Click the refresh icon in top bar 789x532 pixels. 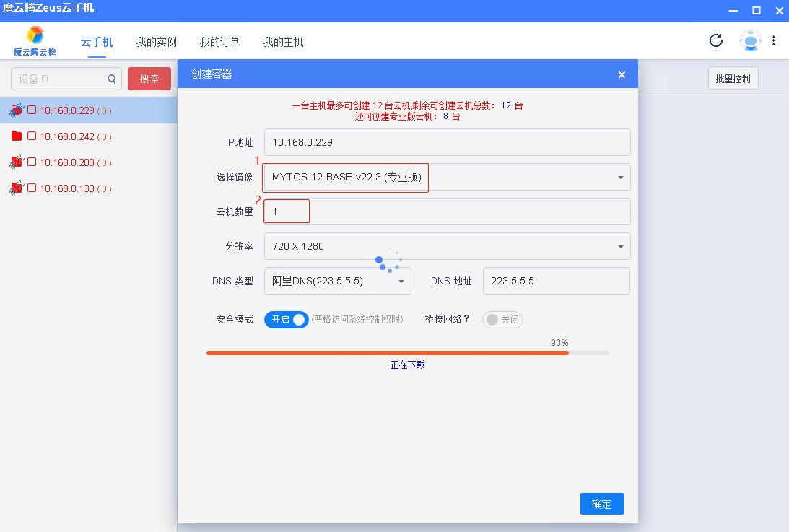716,40
